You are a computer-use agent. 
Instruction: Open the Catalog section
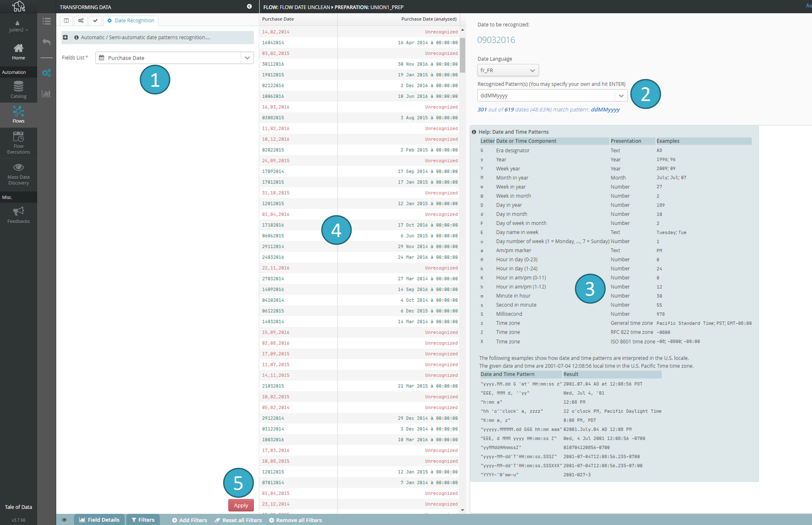[x=18, y=90]
